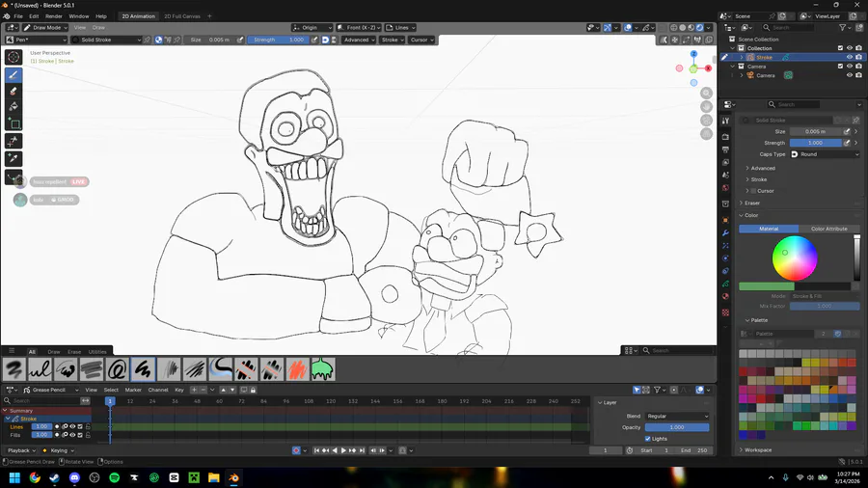Screen dimensions: 868x488
Task: Open the File menu
Action: (x=18, y=16)
